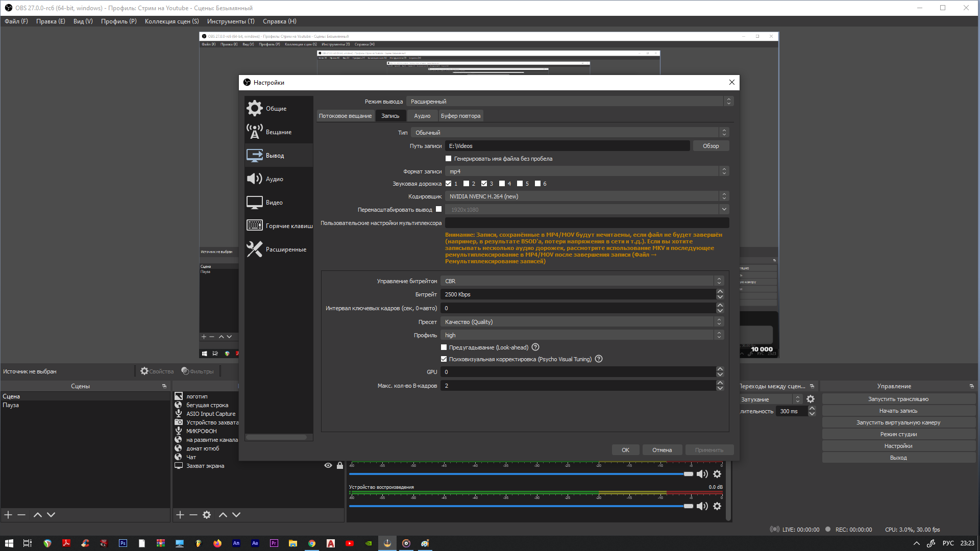This screenshot has width=980, height=551.
Task: Enable audio track 2 checkbox
Action: click(x=466, y=184)
